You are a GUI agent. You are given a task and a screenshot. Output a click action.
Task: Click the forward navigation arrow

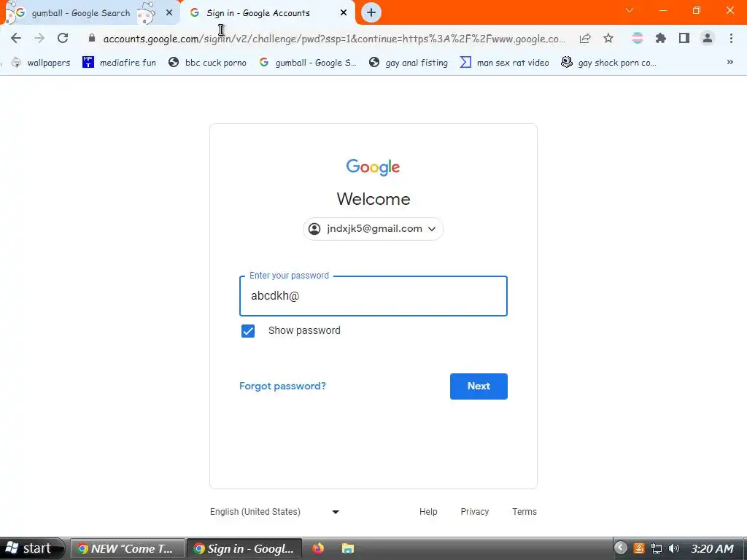(x=39, y=38)
